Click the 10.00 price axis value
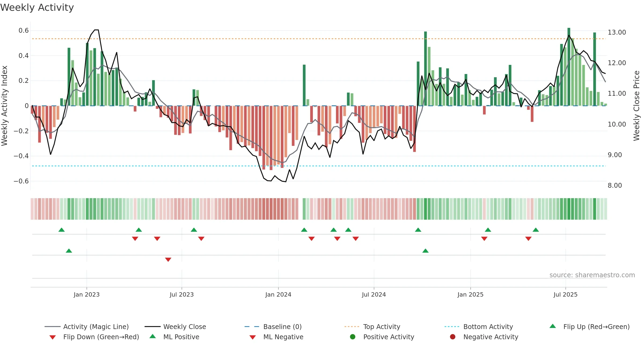Screen dimensions: 644x362 coord(617,124)
